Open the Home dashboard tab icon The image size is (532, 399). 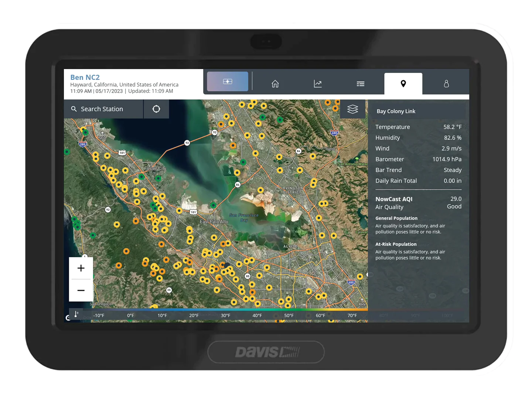(275, 83)
